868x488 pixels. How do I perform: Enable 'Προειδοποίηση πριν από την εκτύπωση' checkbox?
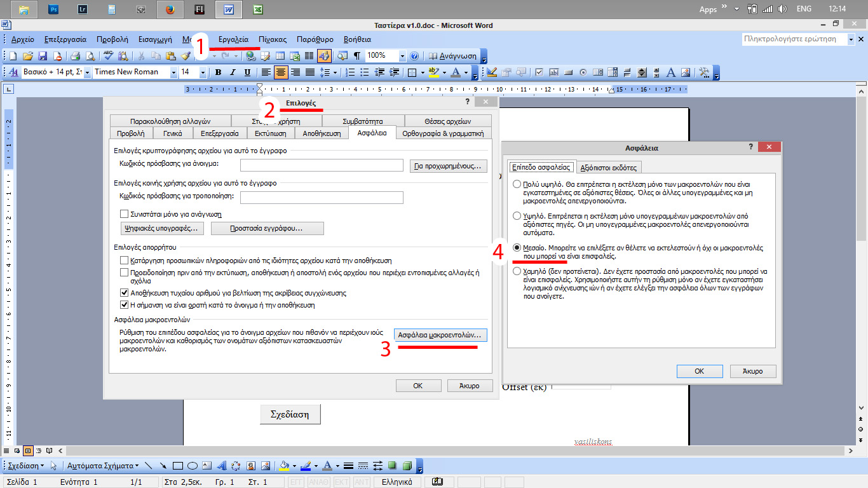click(x=124, y=273)
